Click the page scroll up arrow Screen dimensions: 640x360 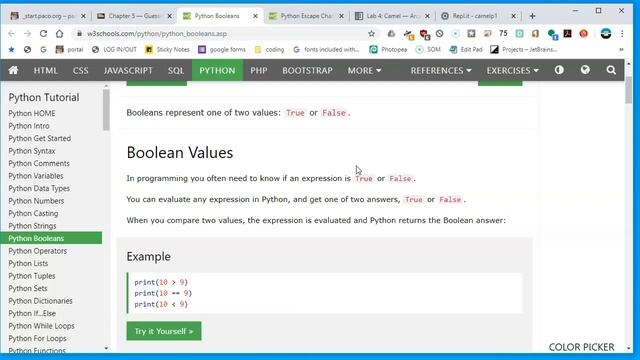(x=629, y=64)
